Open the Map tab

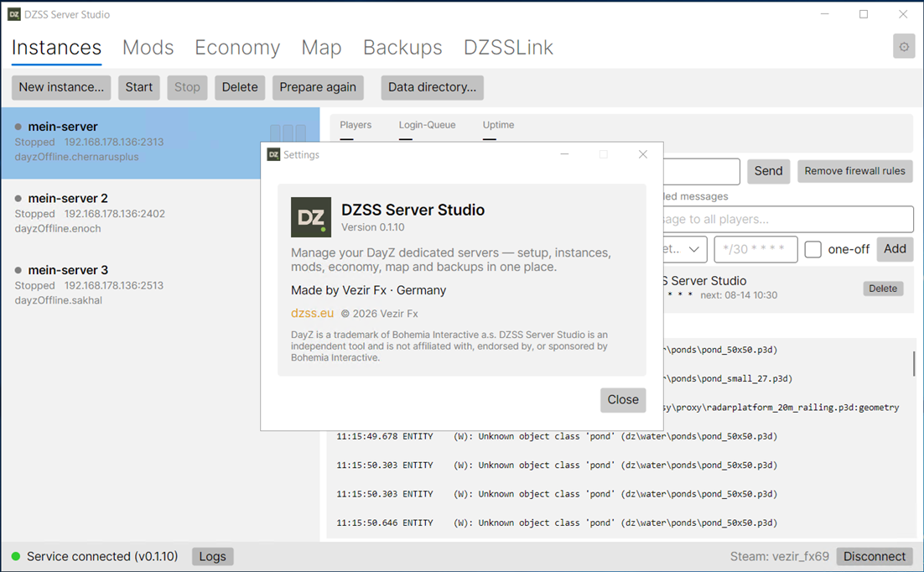click(321, 47)
